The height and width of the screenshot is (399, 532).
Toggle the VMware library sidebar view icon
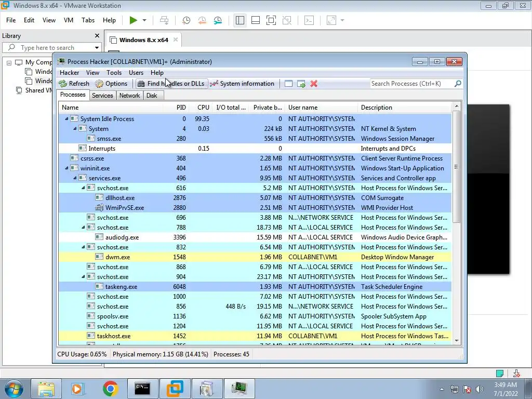240,20
